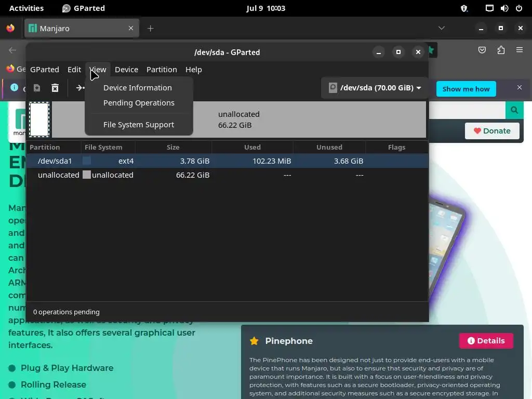Dismiss the notification bar with X

coord(520,87)
